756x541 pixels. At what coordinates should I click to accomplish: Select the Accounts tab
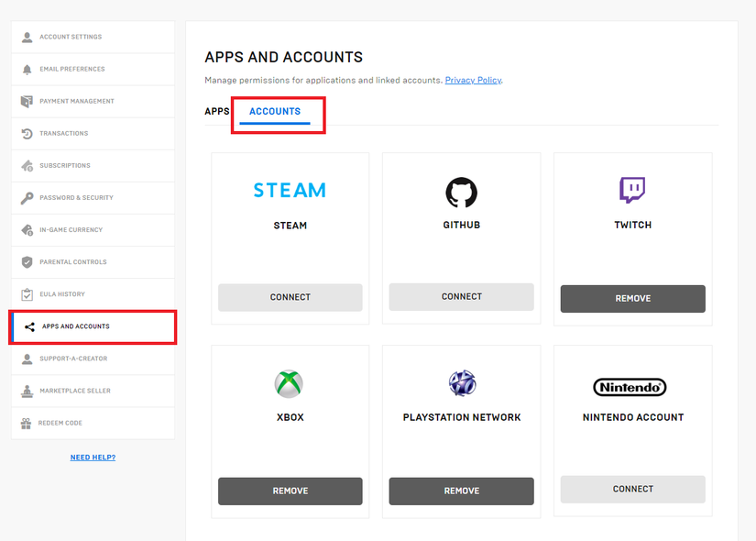point(275,112)
